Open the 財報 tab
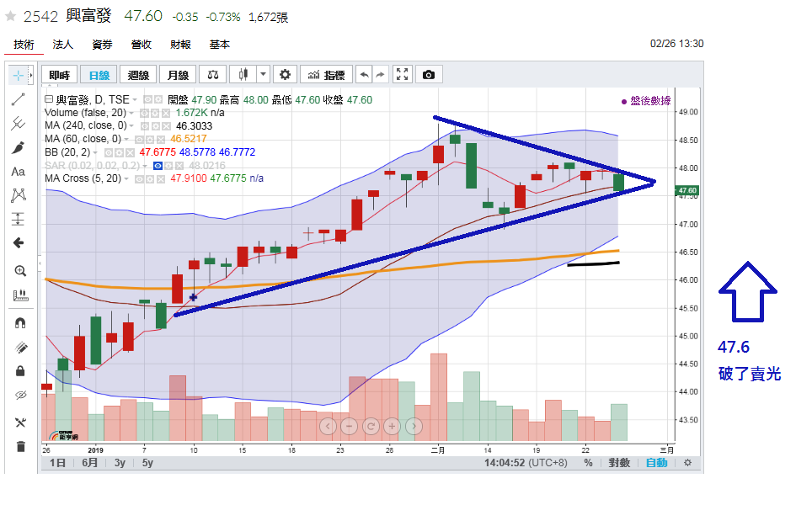The height and width of the screenshot is (505, 812). 181,45
